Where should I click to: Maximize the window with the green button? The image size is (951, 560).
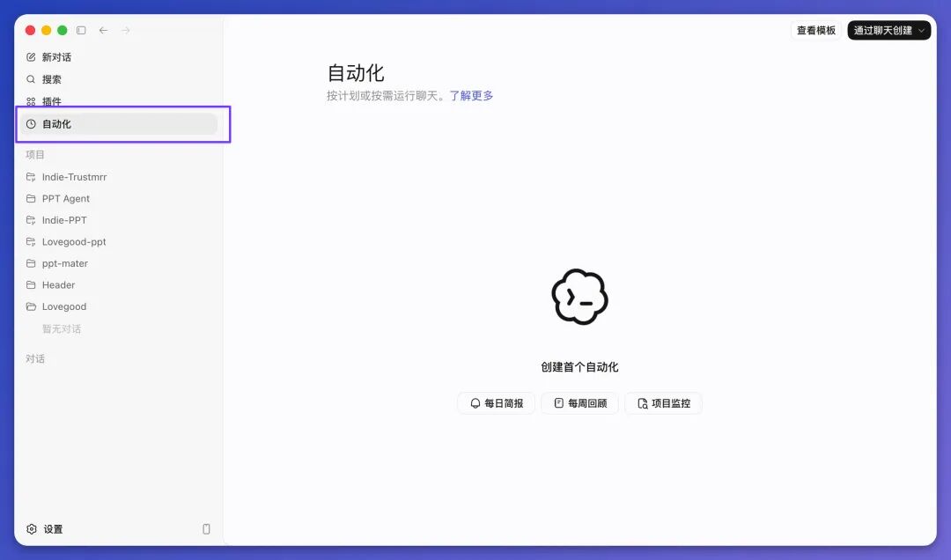62,30
